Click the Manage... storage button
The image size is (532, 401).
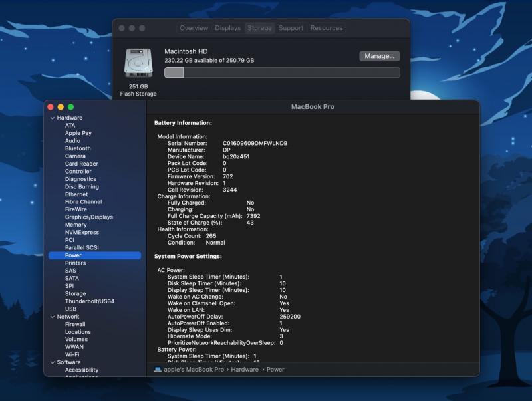click(379, 56)
